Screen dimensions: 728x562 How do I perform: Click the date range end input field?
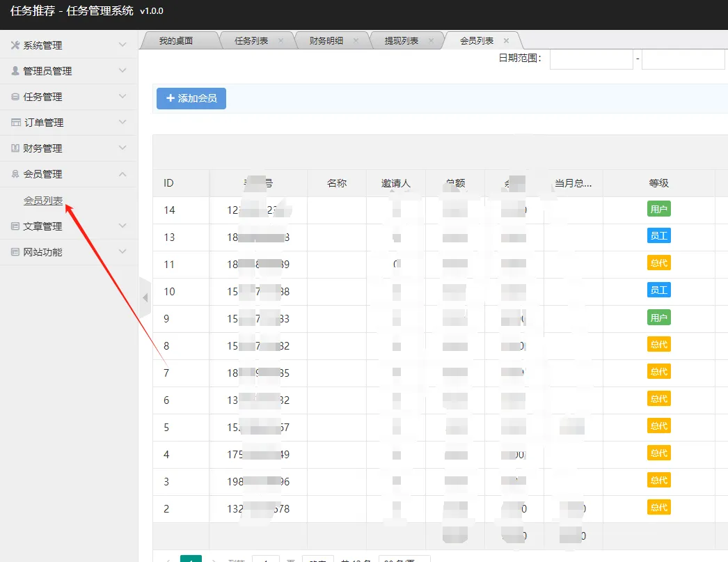pyautogui.click(x=683, y=59)
